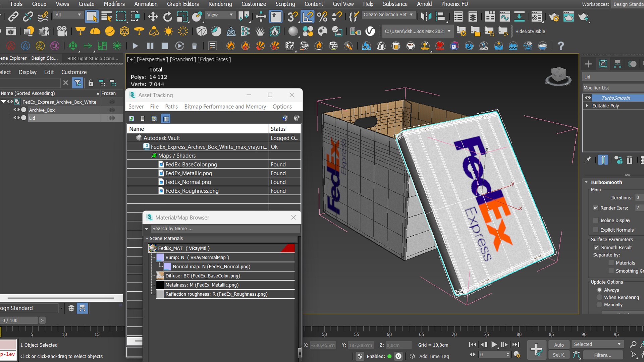Refresh the Asset Tracking list
The image size is (644, 362).
[x=131, y=119]
